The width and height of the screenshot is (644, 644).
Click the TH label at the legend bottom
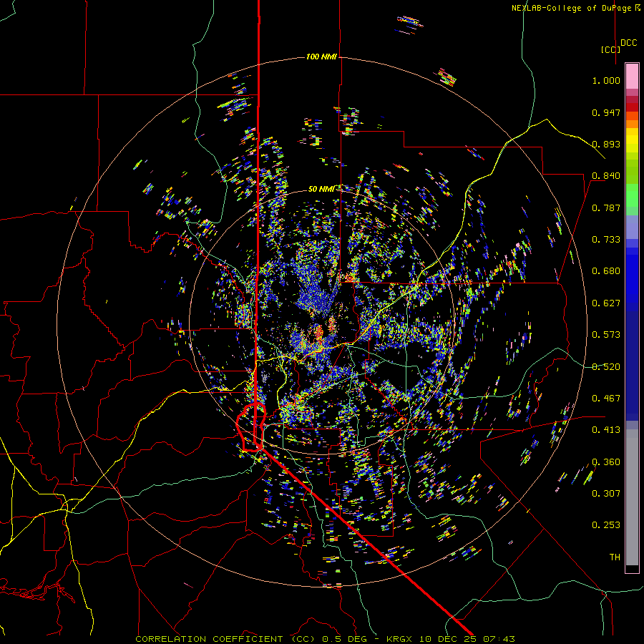pyautogui.click(x=615, y=557)
